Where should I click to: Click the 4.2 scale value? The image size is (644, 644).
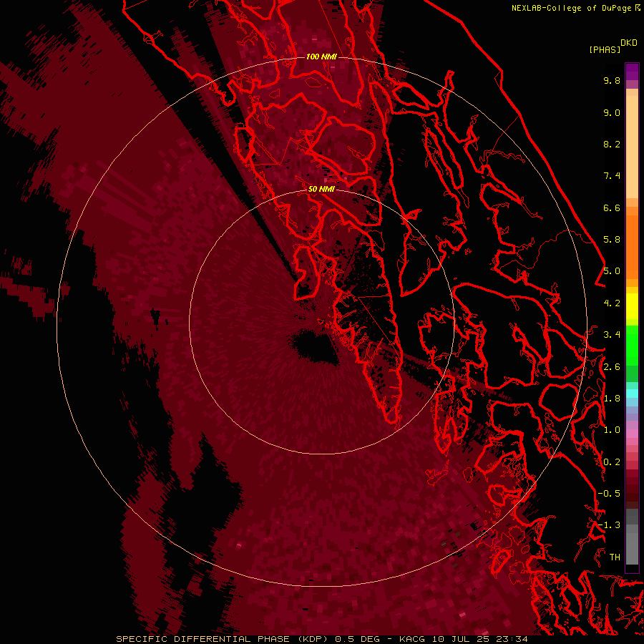(612, 303)
